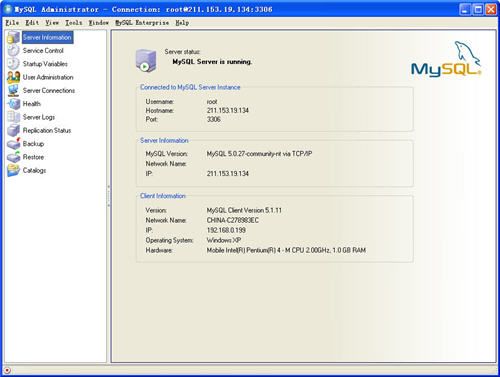This screenshot has height=377, width=500.
Task: Open the Backup section
Action: coord(33,144)
